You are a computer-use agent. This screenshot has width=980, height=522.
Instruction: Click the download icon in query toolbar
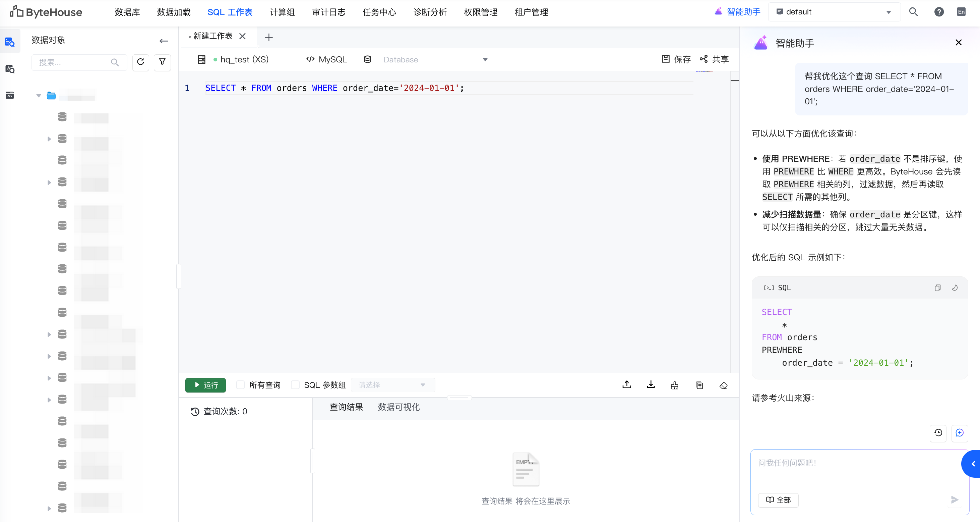click(651, 385)
